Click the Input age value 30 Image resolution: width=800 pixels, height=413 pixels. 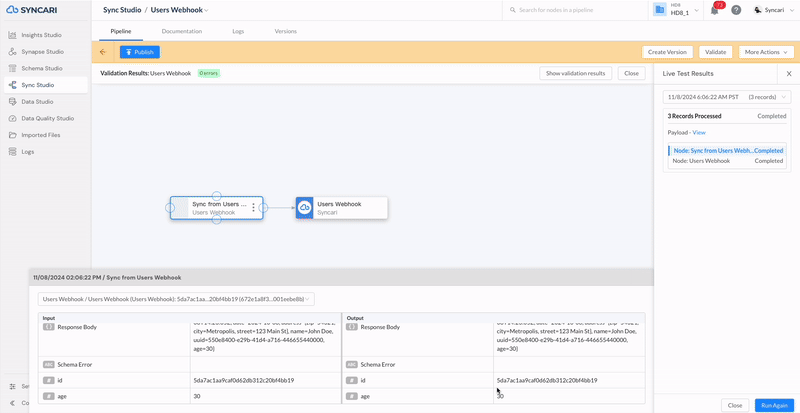pyautogui.click(x=196, y=396)
